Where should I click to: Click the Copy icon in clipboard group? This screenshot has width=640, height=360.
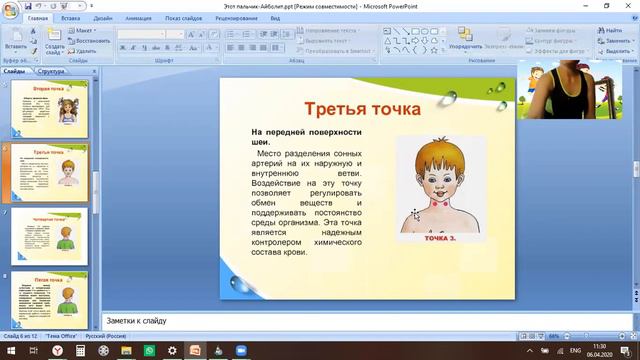point(33,41)
